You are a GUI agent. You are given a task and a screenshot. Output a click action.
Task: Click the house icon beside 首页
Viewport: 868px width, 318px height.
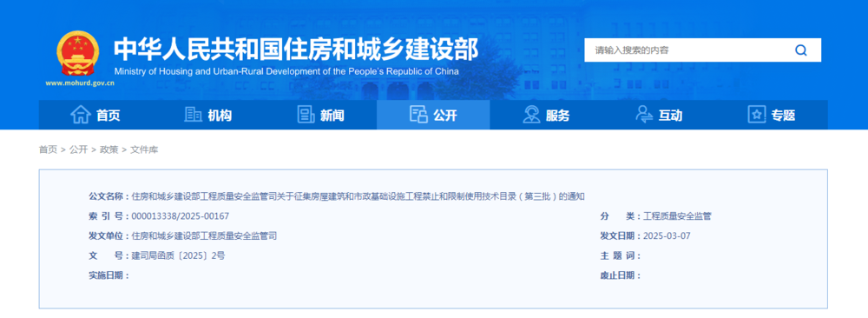click(x=80, y=115)
